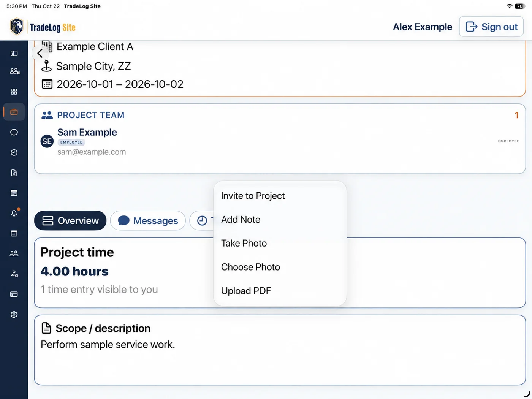Click the 1 time entry visible text
The height and width of the screenshot is (399, 532).
pos(99,290)
